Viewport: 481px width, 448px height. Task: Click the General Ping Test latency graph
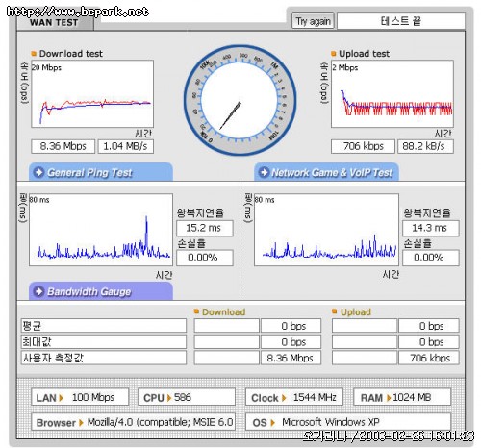101,230
